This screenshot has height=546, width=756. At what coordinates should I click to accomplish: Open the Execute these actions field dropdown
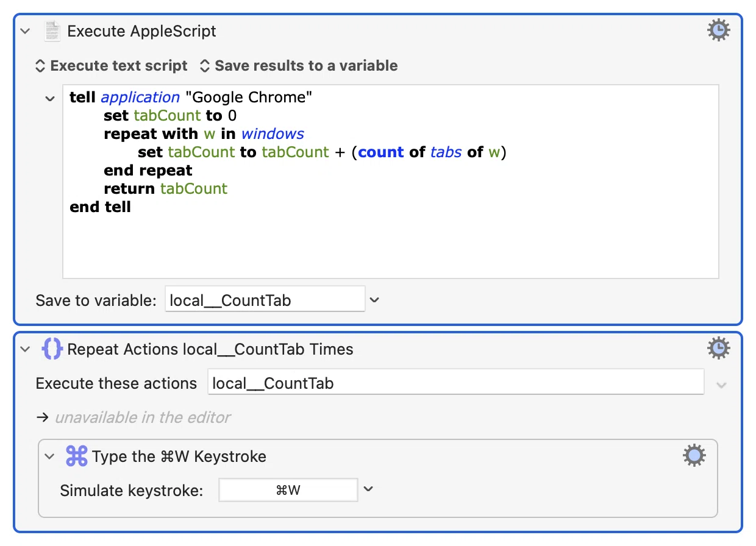pyautogui.click(x=722, y=385)
